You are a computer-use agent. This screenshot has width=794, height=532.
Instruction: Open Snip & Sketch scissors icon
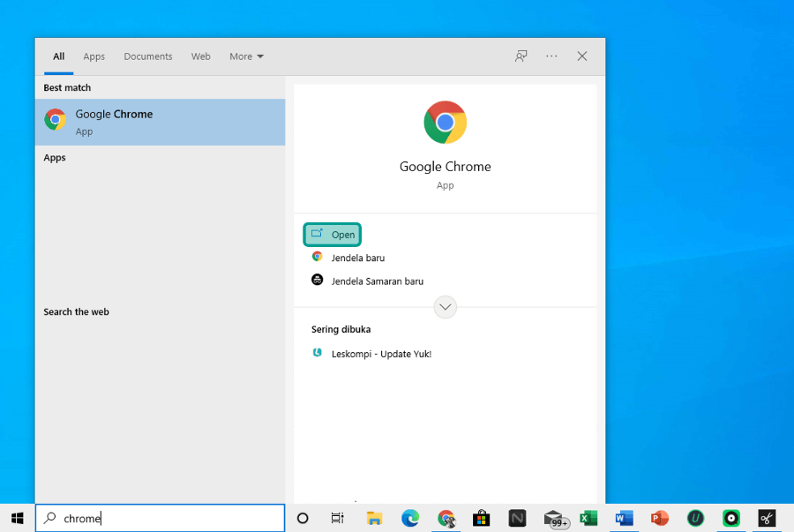point(767,519)
